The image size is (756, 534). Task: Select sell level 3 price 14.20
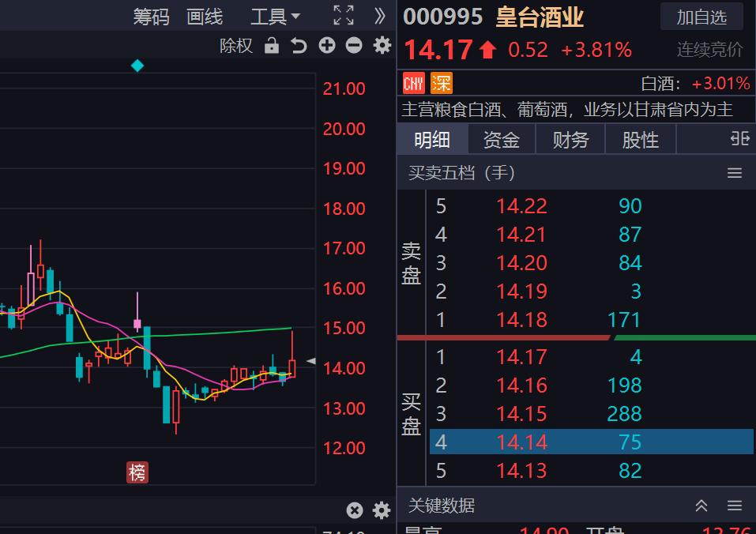[x=521, y=263]
